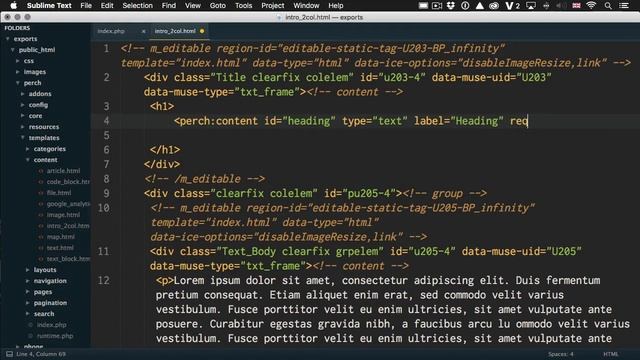Click the Google Drive triangle icon
The image size is (640, 360).
click(480, 5)
